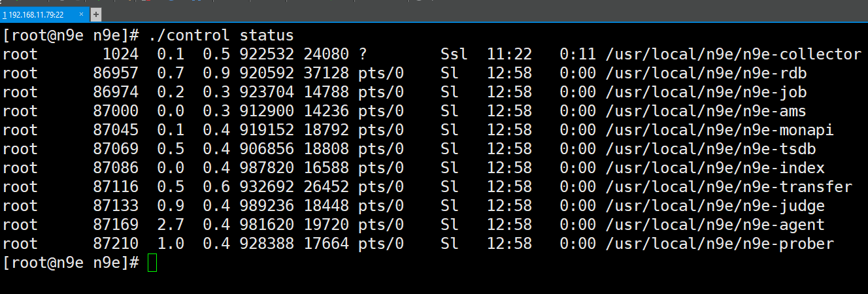The width and height of the screenshot is (868, 294).
Task: Click PID 86957
Action: [x=116, y=73]
